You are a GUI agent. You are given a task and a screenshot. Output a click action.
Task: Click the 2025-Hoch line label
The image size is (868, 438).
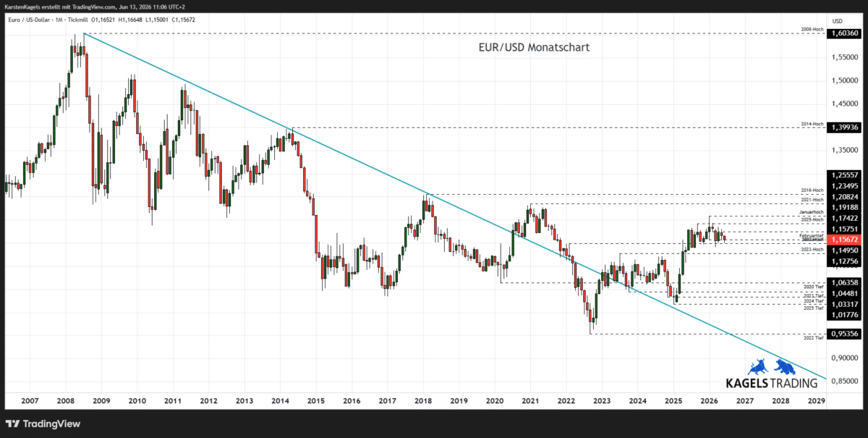point(812,219)
